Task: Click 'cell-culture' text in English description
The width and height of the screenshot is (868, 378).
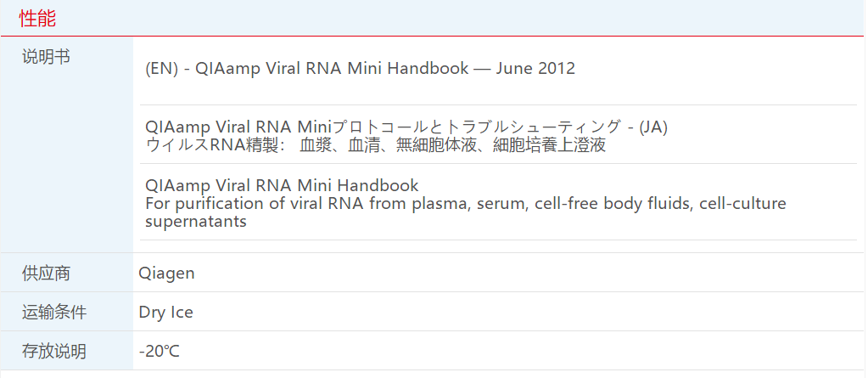Action: point(742,204)
